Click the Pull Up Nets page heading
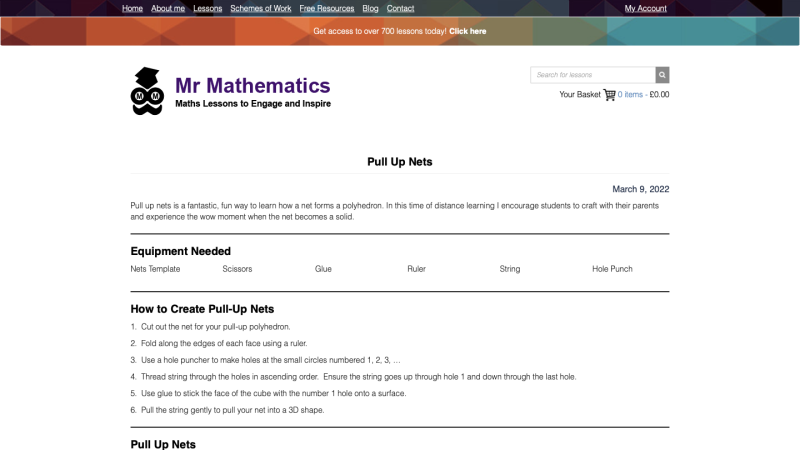The height and width of the screenshot is (450, 800). [x=400, y=162]
